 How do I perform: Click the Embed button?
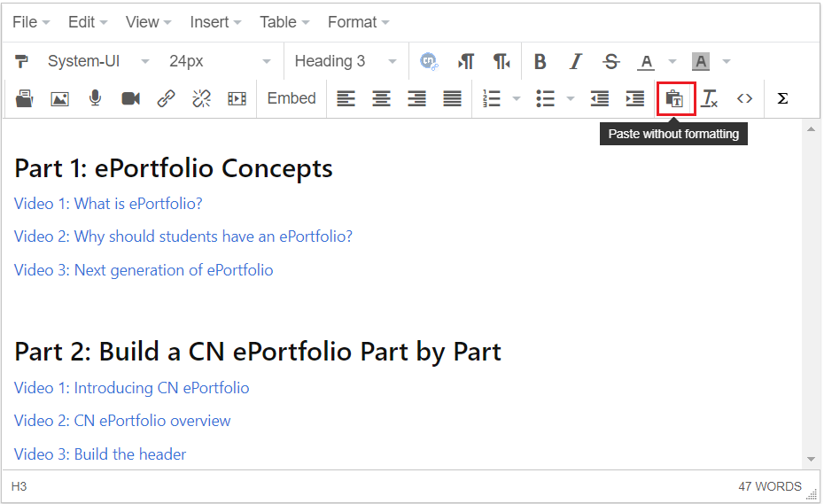(x=292, y=98)
